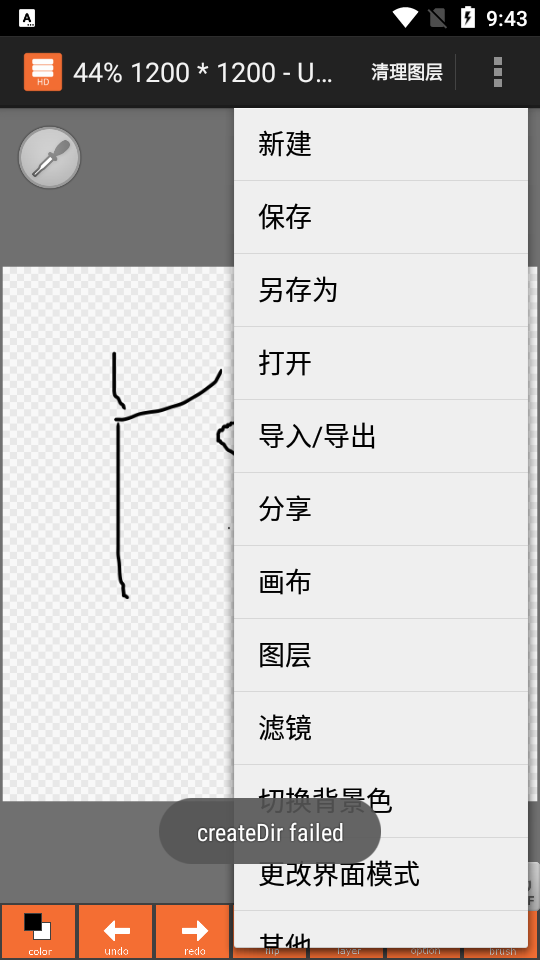Open the three-dot overflow menu icon
Image resolution: width=540 pixels, height=960 pixels.
pos(498,72)
